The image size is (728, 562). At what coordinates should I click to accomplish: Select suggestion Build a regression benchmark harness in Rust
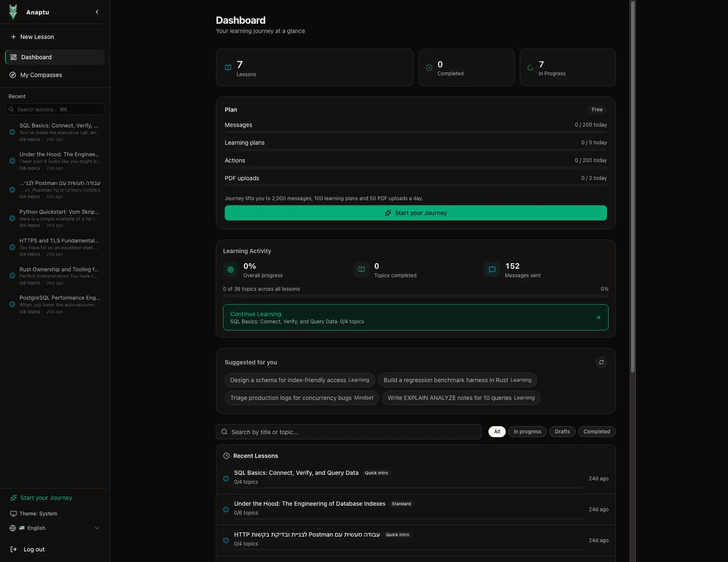(458, 380)
